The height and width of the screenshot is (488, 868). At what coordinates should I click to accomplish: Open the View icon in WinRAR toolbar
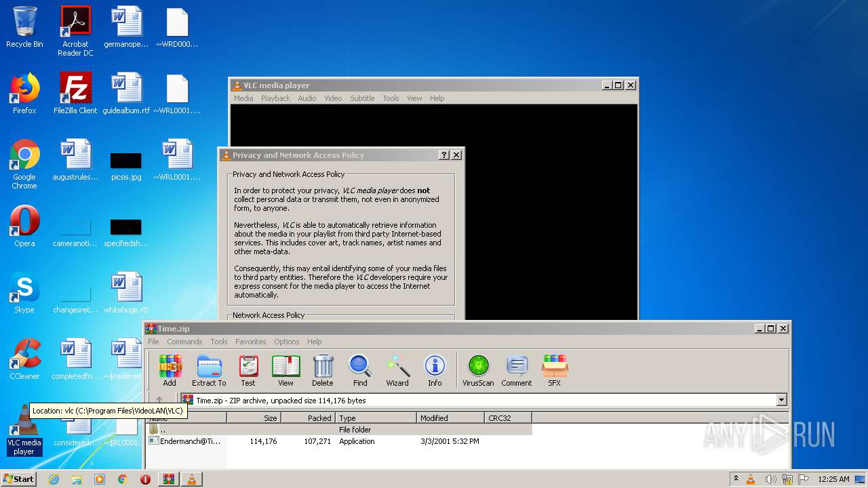pyautogui.click(x=285, y=371)
